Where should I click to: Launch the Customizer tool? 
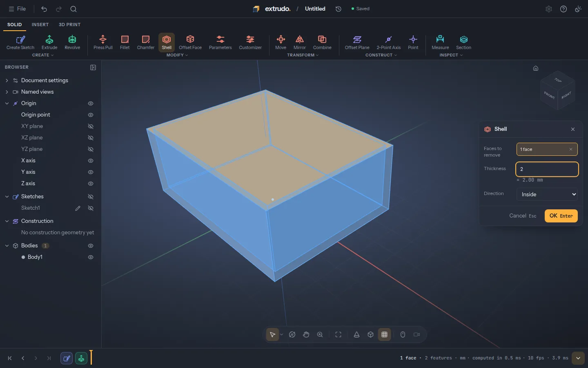(250, 43)
